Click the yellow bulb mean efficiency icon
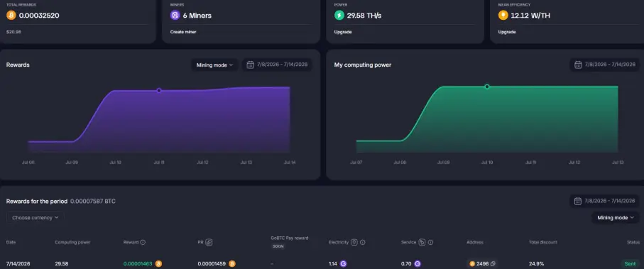The image size is (644, 269). (503, 16)
